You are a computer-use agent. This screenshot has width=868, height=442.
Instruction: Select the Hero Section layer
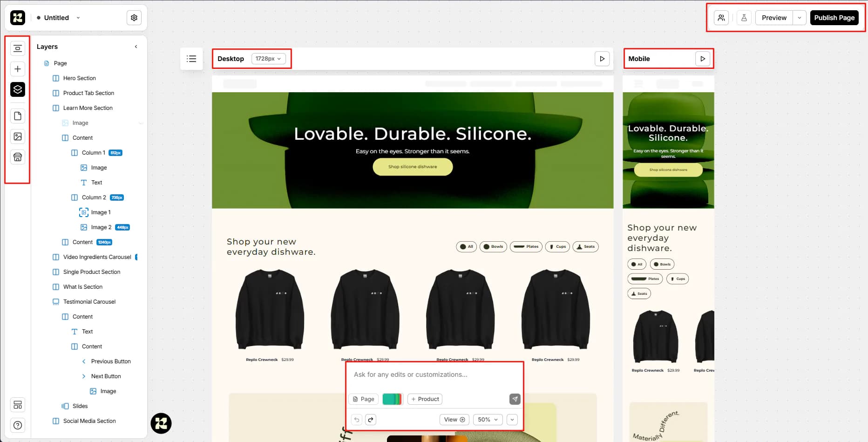click(80, 78)
